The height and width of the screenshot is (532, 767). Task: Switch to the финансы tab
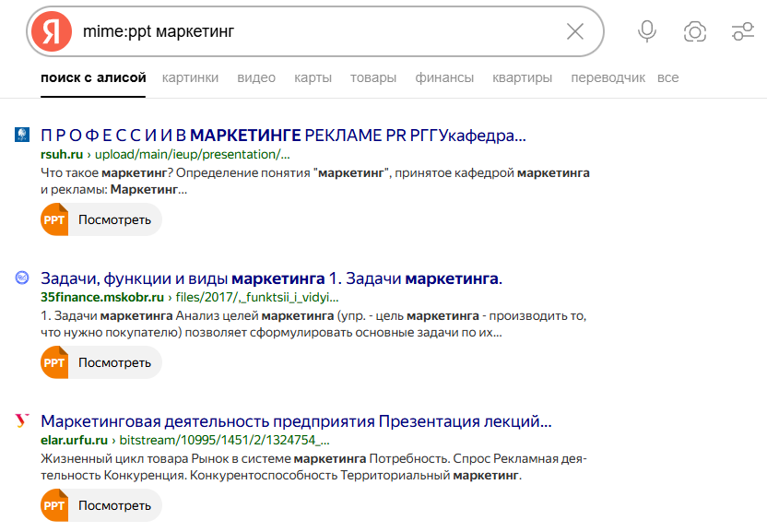[444, 77]
